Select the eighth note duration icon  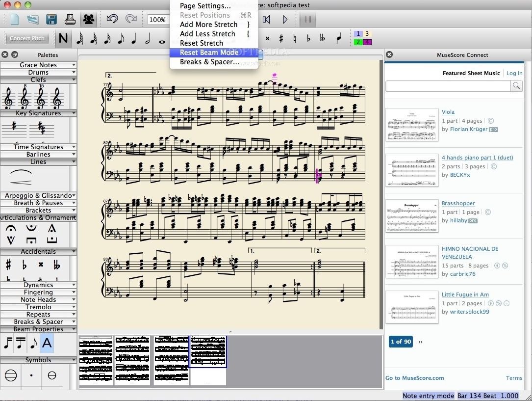121,38
